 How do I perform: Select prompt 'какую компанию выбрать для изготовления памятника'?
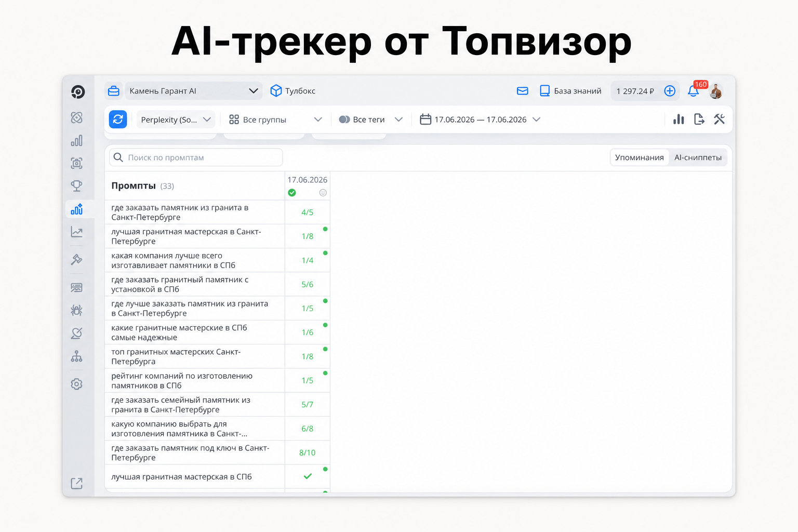[195, 429]
